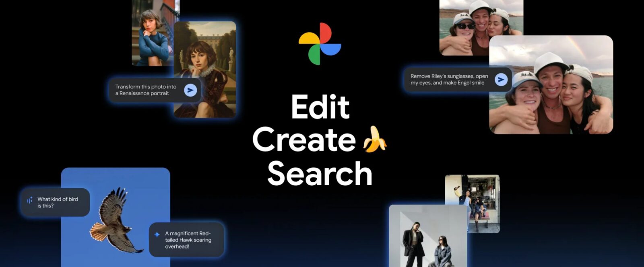Select the "Search" heading text

pyautogui.click(x=320, y=174)
